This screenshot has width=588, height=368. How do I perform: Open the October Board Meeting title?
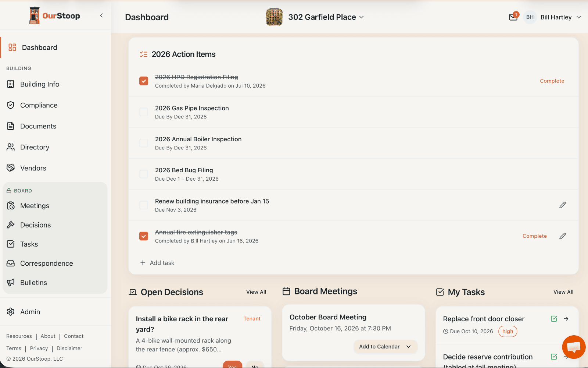328,317
